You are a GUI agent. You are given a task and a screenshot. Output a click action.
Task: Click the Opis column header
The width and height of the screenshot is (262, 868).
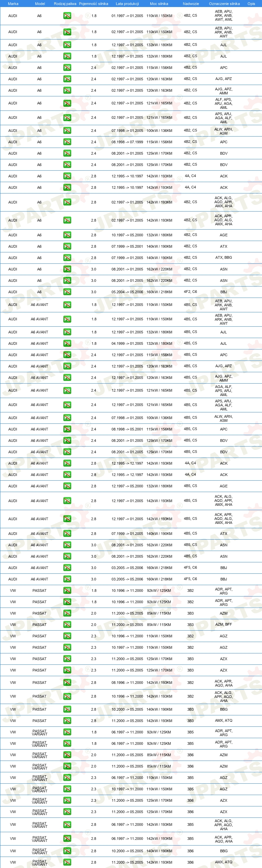point(251,4)
